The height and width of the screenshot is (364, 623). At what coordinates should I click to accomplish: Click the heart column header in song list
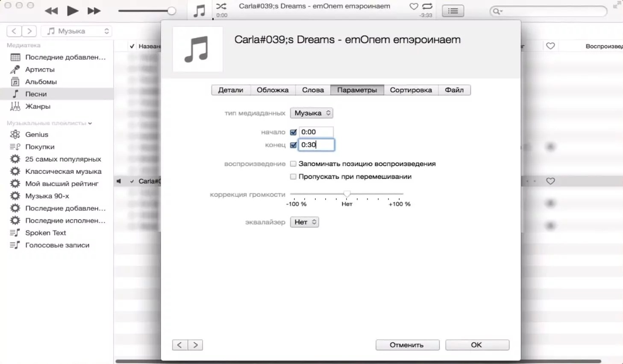click(550, 46)
